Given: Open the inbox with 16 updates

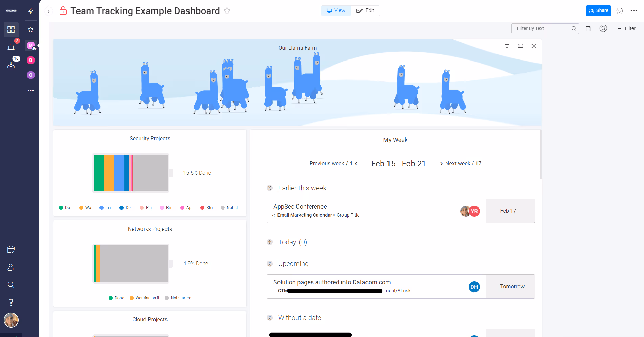Looking at the screenshot, I should coord(11,65).
